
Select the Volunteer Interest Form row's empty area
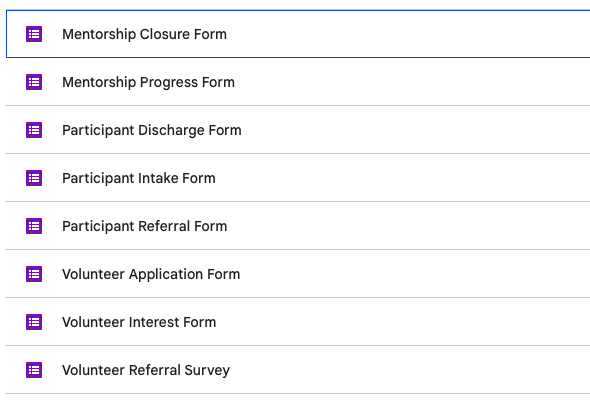click(x=403, y=322)
